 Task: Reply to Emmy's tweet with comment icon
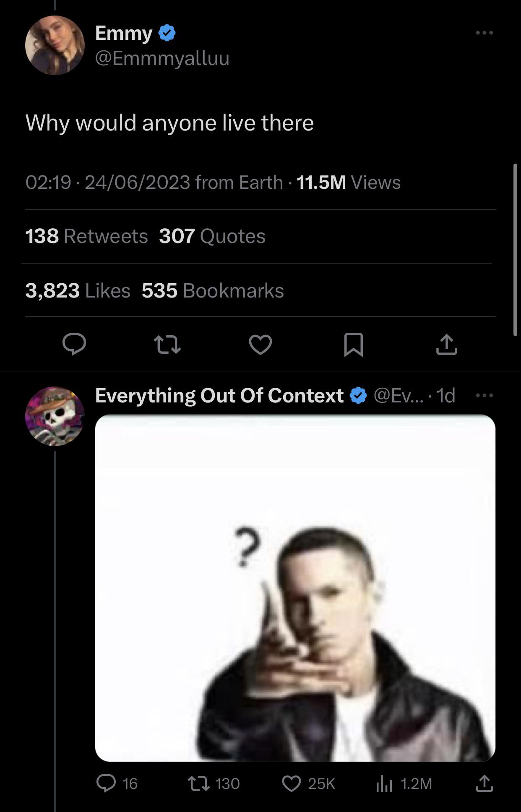[74, 345]
